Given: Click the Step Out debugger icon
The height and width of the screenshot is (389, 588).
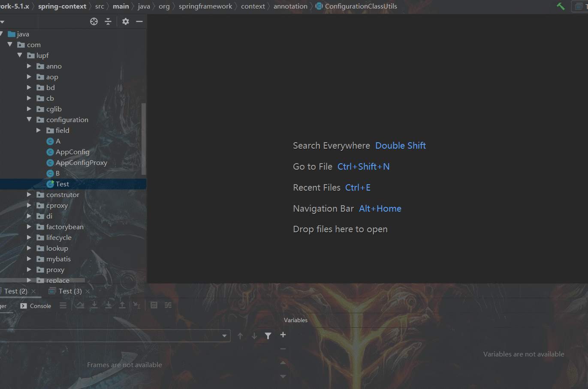Looking at the screenshot, I should click(122, 305).
